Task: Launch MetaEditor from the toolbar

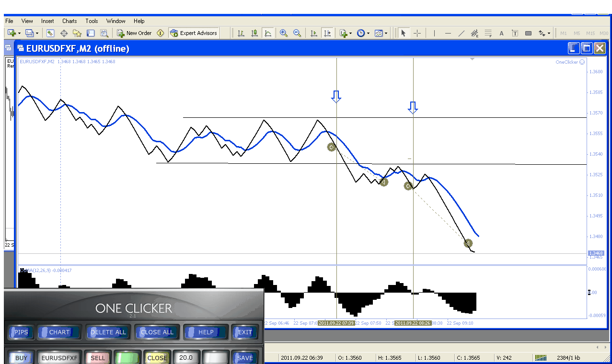Action: click(x=161, y=33)
